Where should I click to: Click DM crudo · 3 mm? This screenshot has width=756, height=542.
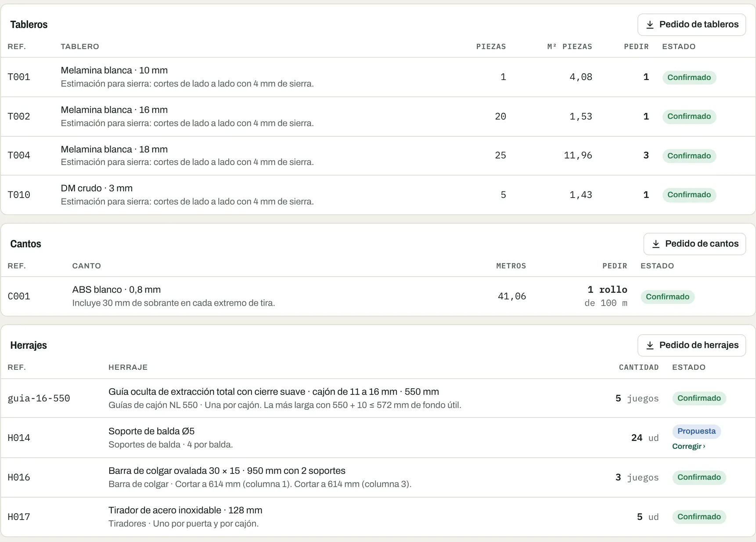point(97,188)
